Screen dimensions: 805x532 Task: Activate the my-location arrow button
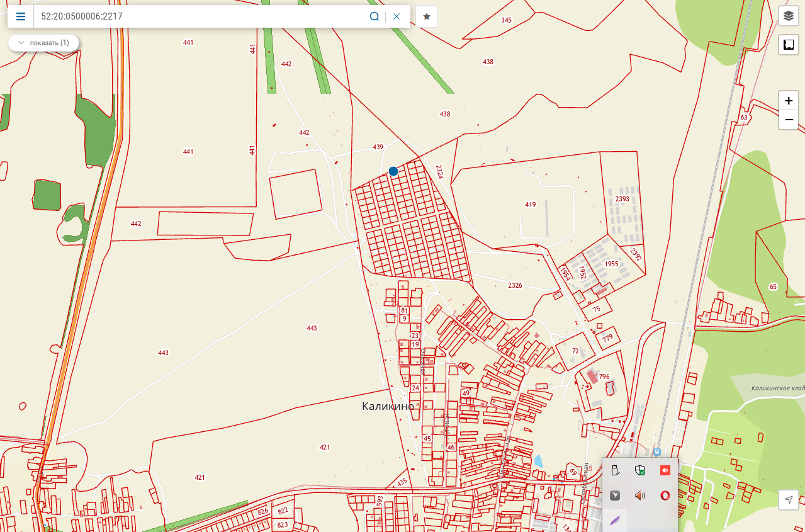789,499
